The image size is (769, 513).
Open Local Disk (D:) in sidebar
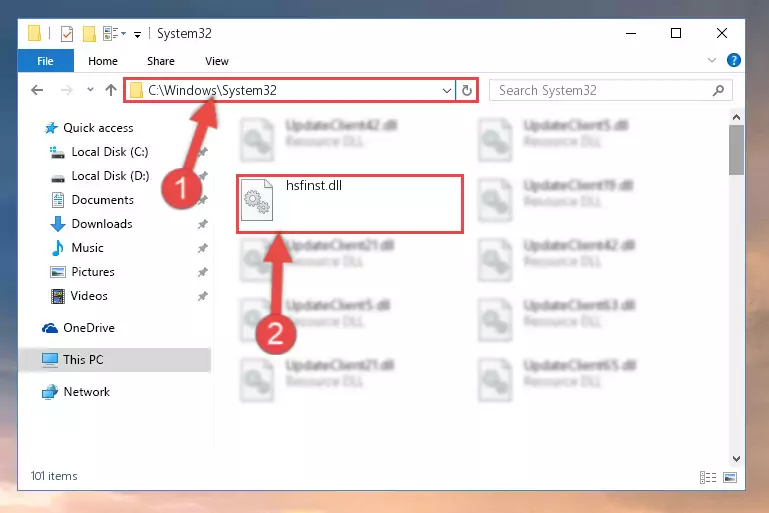tap(110, 176)
